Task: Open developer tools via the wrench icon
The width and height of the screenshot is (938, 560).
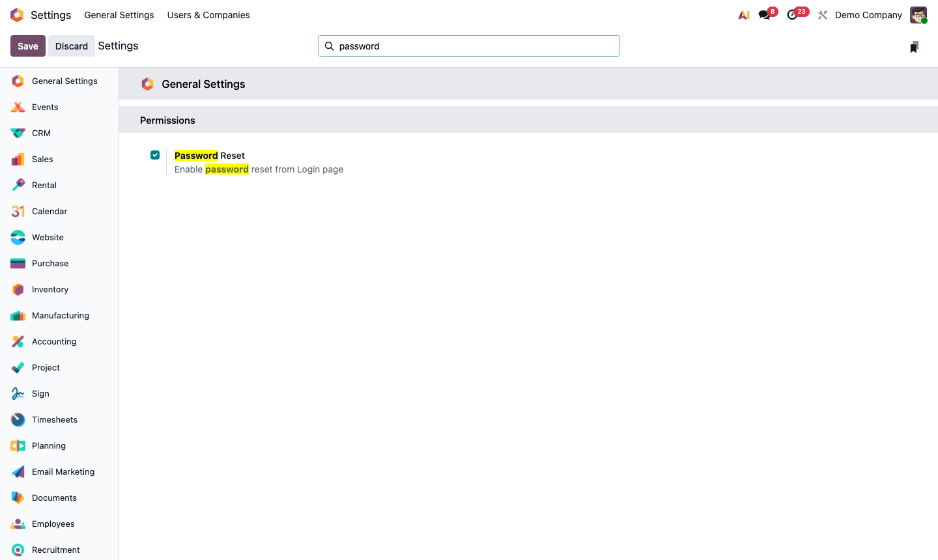Action: [x=822, y=14]
